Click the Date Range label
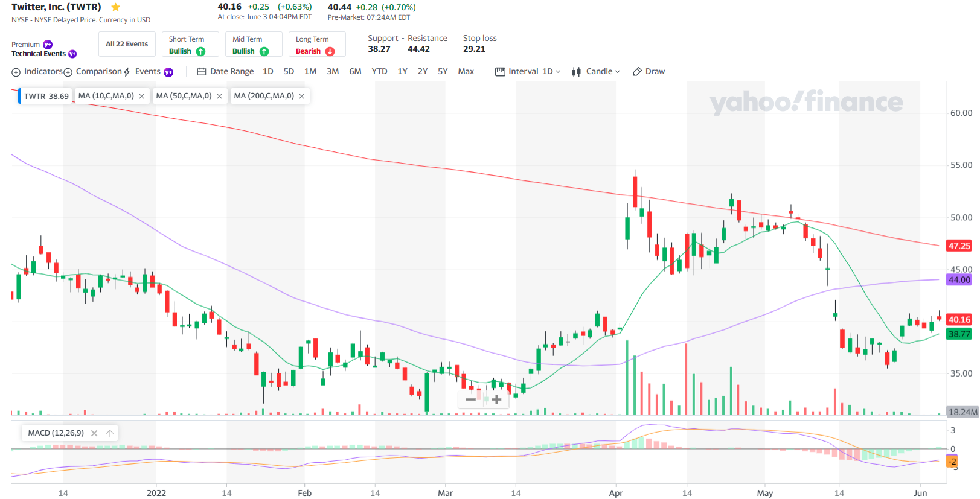Viewport: 980px width, 499px height. pos(232,71)
